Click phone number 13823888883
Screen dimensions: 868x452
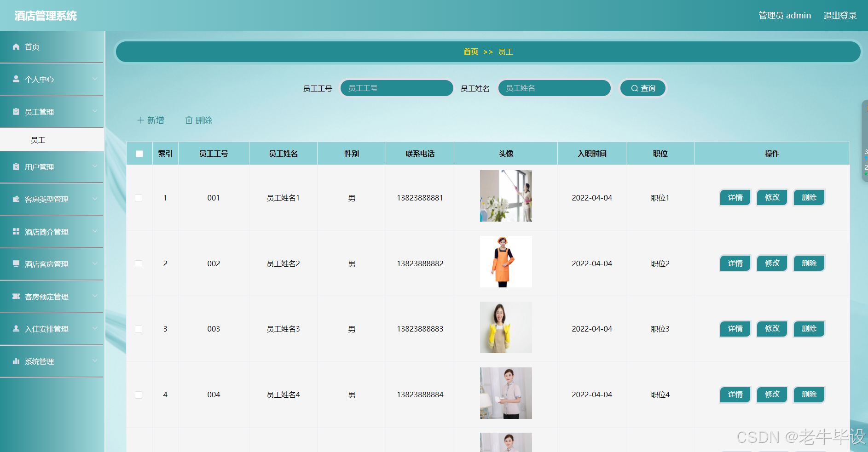(x=420, y=329)
